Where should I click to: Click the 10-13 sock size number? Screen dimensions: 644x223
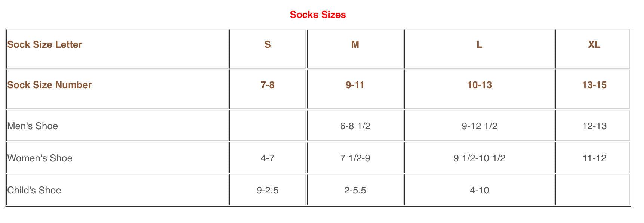click(x=480, y=85)
